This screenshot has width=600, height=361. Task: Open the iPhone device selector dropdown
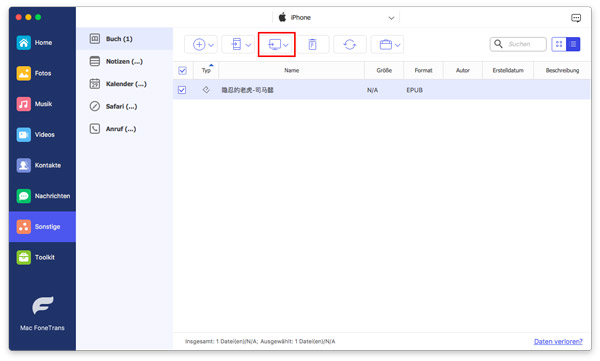[336, 18]
